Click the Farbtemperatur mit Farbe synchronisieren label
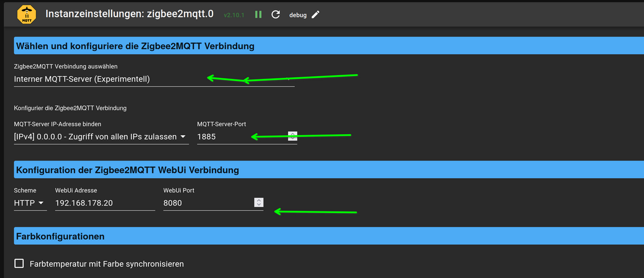This screenshot has height=278, width=644. (x=107, y=264)
